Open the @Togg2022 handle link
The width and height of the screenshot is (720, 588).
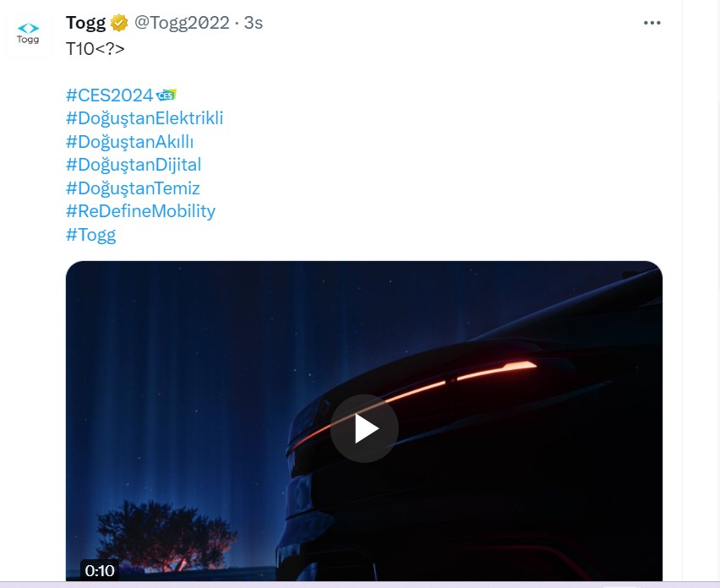182,23
